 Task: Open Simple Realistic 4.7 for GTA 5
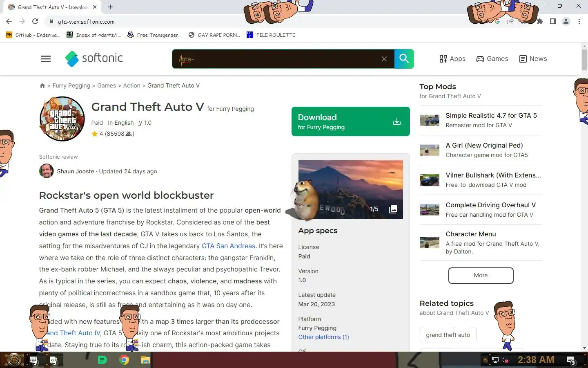491,116
